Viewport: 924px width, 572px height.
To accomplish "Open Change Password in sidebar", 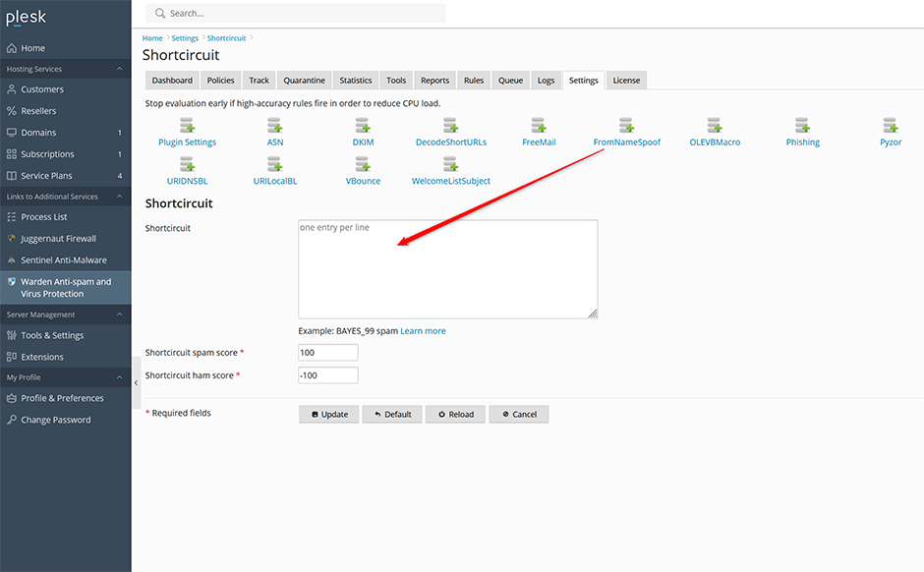I will (66, 420).
